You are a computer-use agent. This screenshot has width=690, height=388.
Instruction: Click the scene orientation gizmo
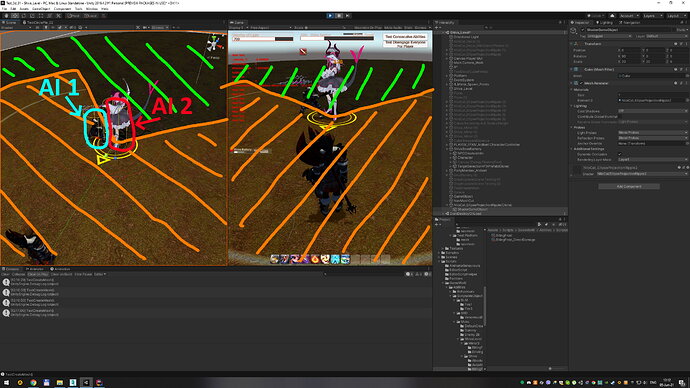[x=214, y=44]
